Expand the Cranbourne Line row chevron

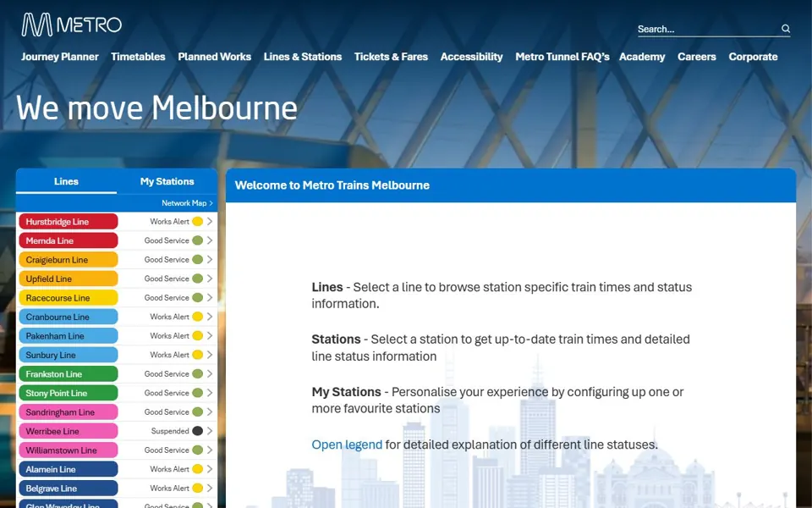pyautogui.click(x=210, y=317)
